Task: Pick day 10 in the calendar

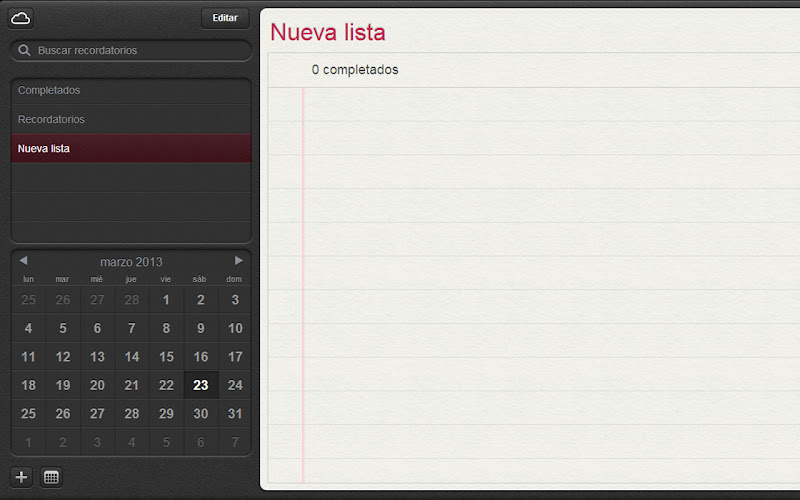Action: coord(235,329)
